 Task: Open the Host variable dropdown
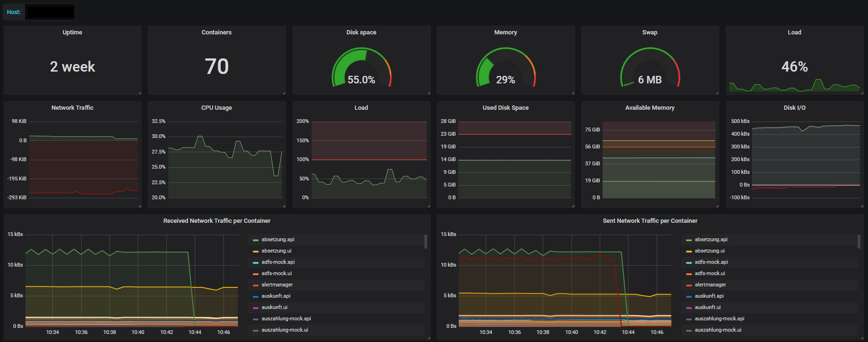pyautogui.click(x=50, y=12)
